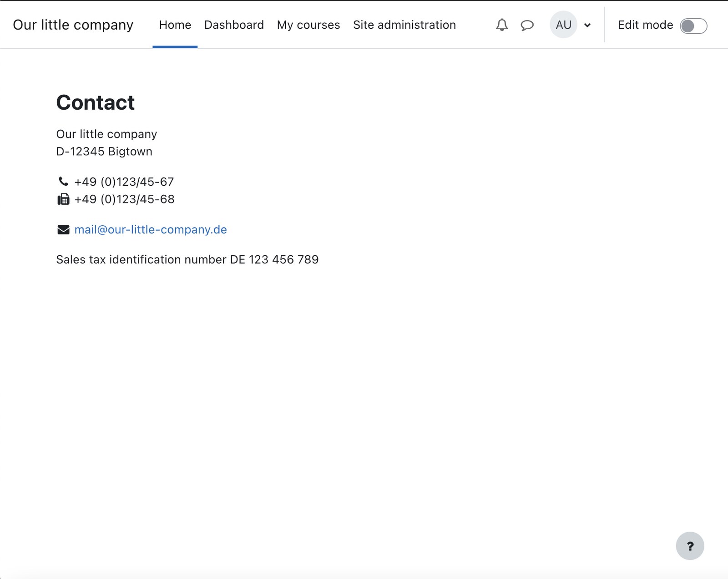
Task: Click the envelope icon next to email
Action: click(63, 229)
